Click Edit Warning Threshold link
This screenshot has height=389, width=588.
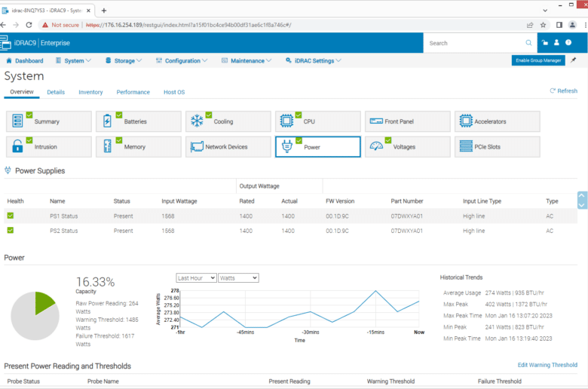click(547, 365)
